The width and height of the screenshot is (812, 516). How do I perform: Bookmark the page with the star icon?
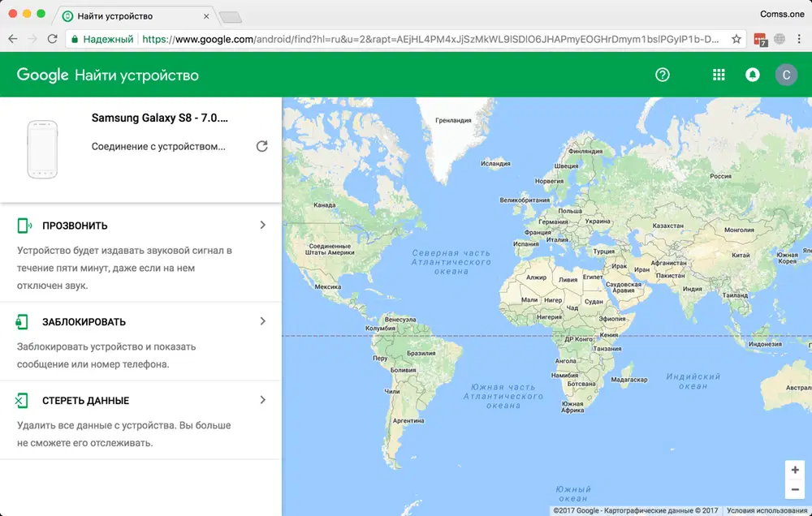736,39
